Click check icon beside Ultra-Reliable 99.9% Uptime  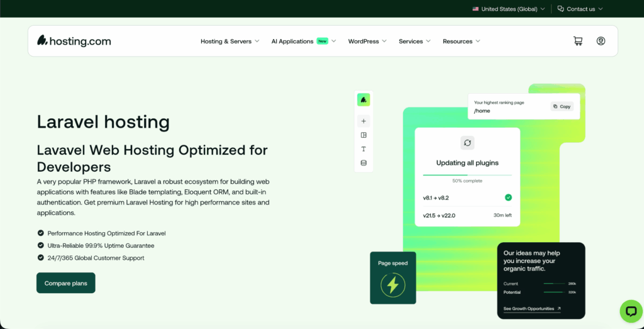[41, 245]
